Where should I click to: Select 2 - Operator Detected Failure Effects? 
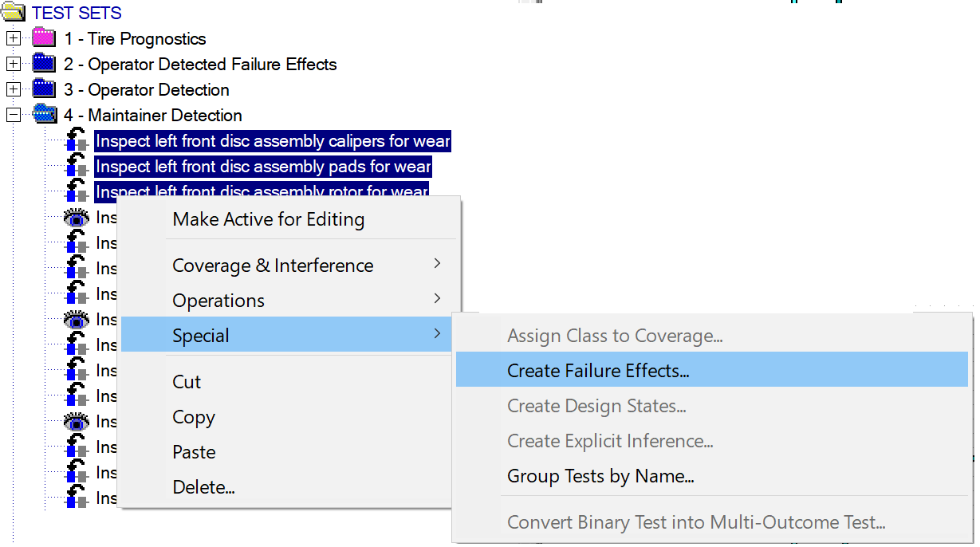coord(200,64)
